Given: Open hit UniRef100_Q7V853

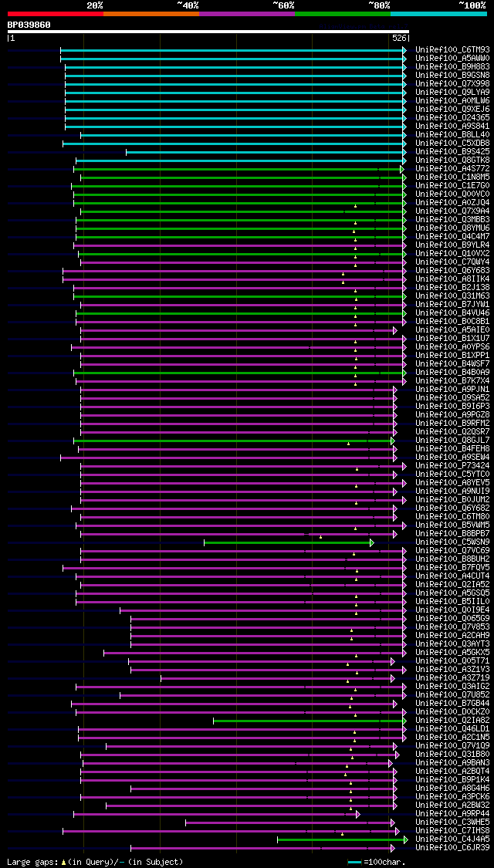Looking at the screenshot, I should tap(452, 627).
